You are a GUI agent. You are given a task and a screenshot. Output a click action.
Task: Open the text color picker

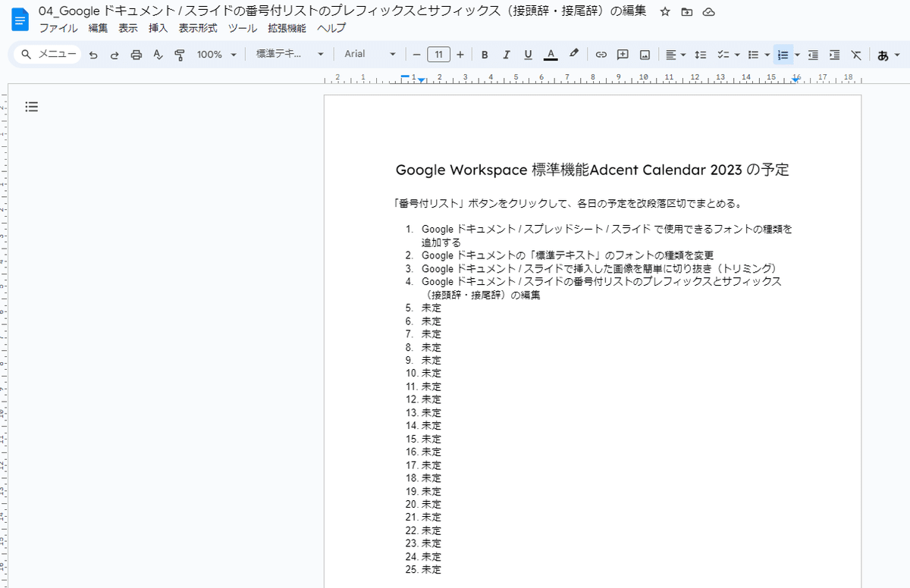point(551,55)
